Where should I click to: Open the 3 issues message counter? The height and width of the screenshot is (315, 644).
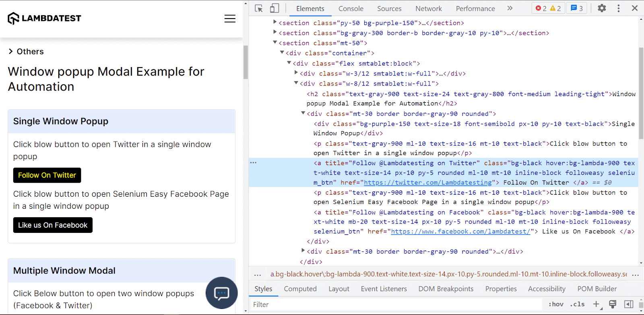point(577,8)
